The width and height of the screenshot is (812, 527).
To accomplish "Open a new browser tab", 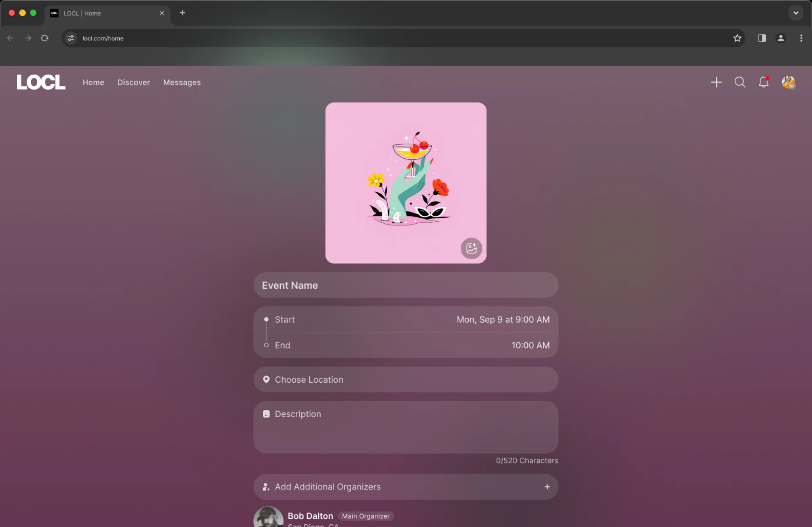I will coord(182,13).
